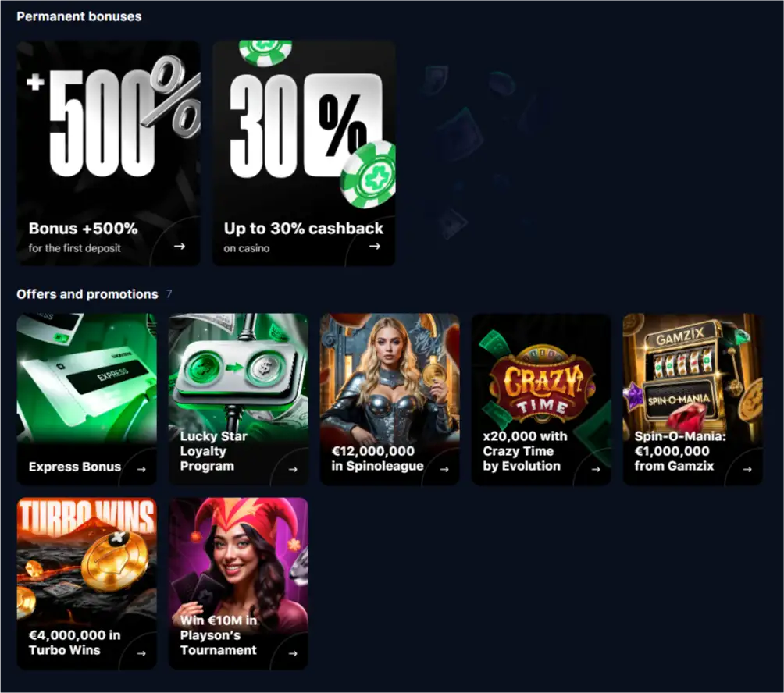Click arrow on Lucky Star Loyalty Program card
The width and height of the screenshot is (784, 693).
click(x=293, y=469)
